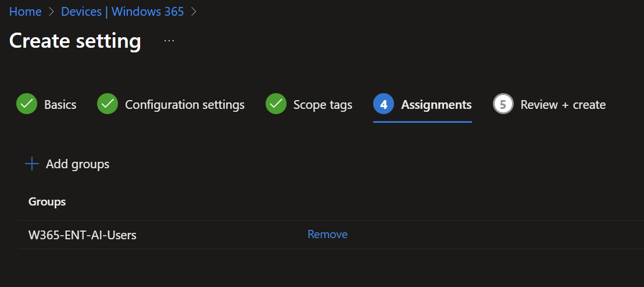Click the Add groups text button
The height and width of the screenshot is (287, 644).
[77, 164]
